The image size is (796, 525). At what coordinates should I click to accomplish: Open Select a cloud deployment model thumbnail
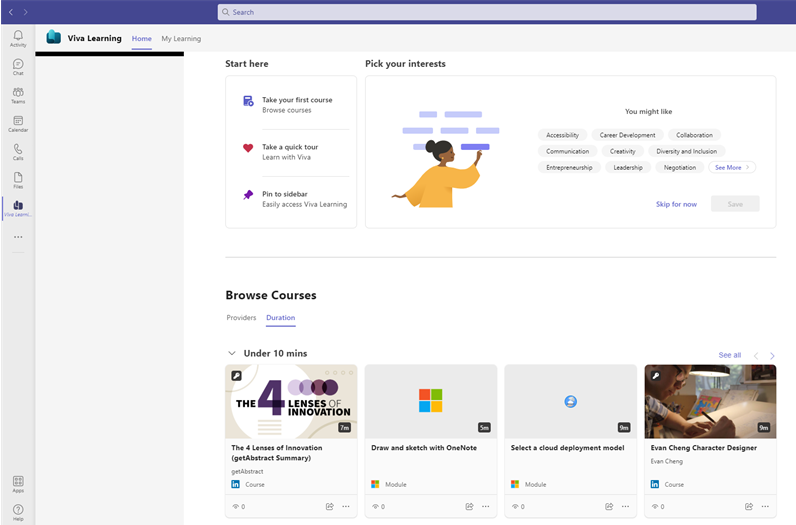tap(570, 402)
